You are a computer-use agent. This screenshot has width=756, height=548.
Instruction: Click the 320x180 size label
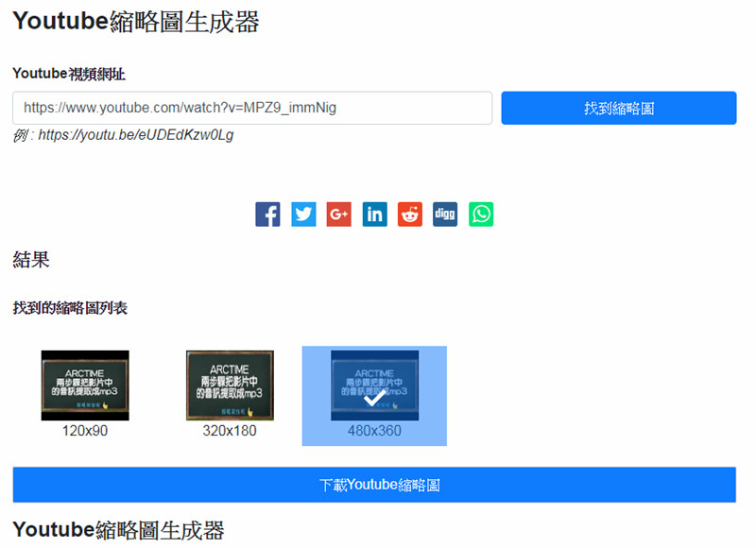click(x=230, y=431)
